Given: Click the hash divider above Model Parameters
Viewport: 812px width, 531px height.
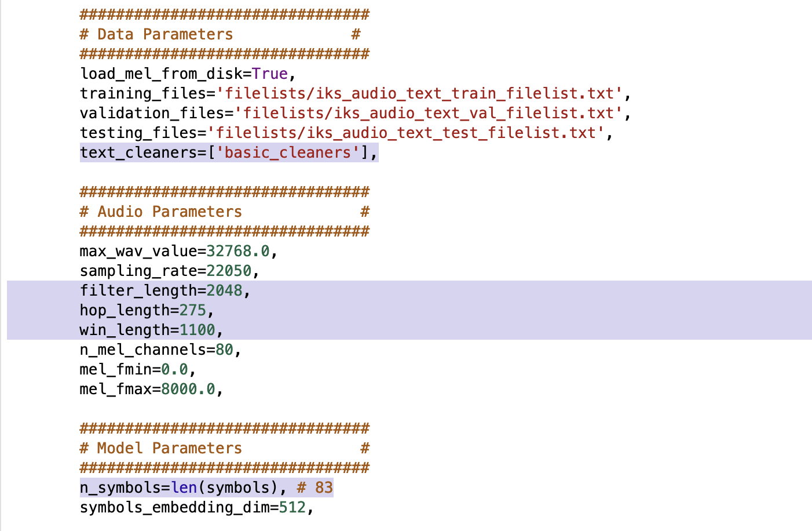Looking at the screenshot, I should [x=225, y=428].
